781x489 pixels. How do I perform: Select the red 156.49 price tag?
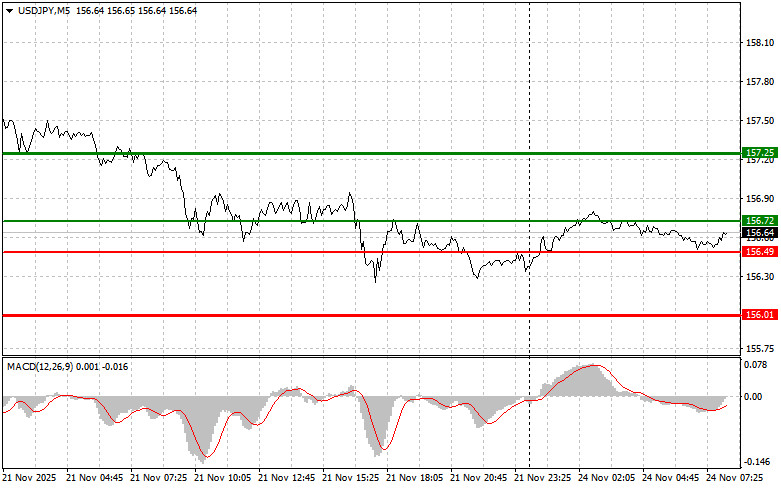(760, 252)
